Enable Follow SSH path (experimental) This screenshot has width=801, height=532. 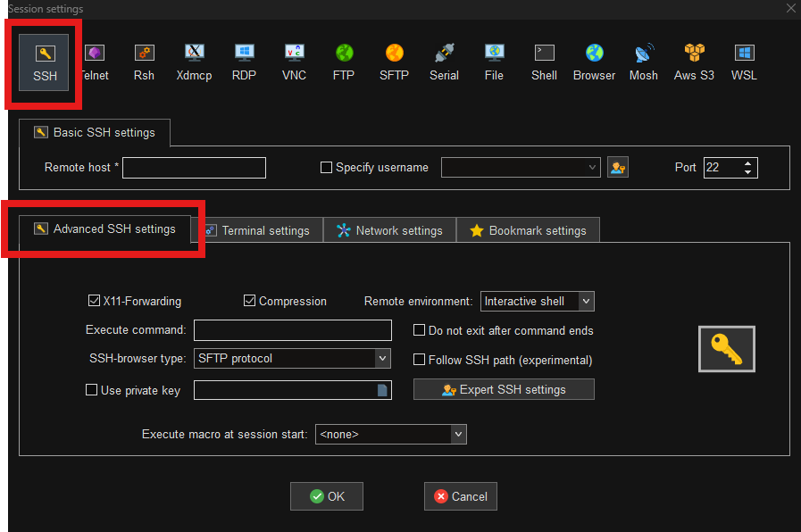tap(419, 360)
